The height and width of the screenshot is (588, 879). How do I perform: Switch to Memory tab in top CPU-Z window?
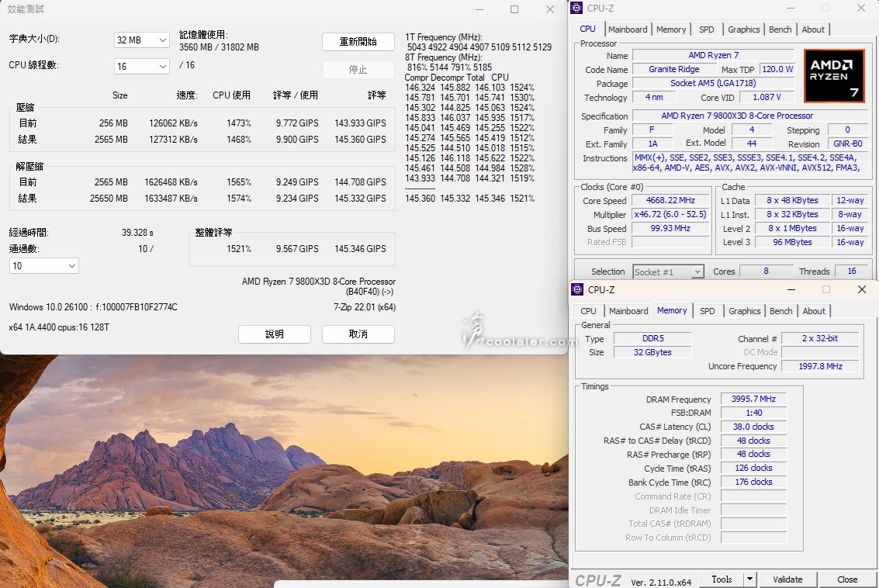pos(671,29)
